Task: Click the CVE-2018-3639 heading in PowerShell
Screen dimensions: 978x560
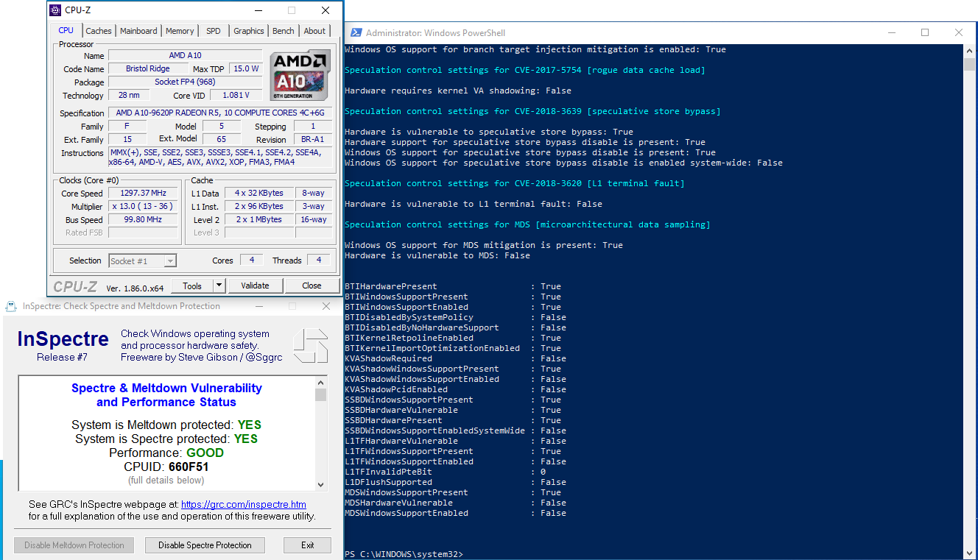Action: coord(532,111)
